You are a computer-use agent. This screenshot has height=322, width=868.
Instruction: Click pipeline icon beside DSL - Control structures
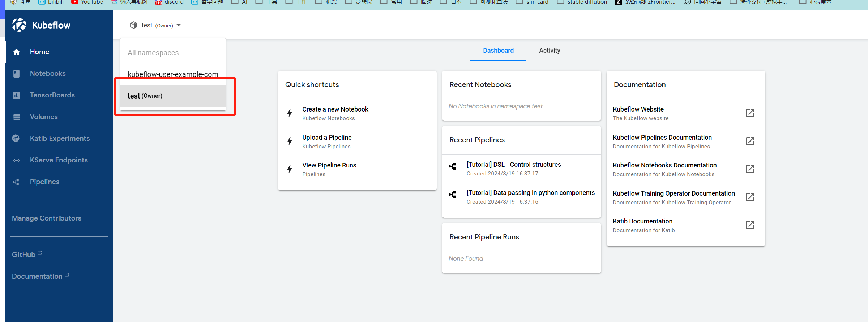pos(453,166)
